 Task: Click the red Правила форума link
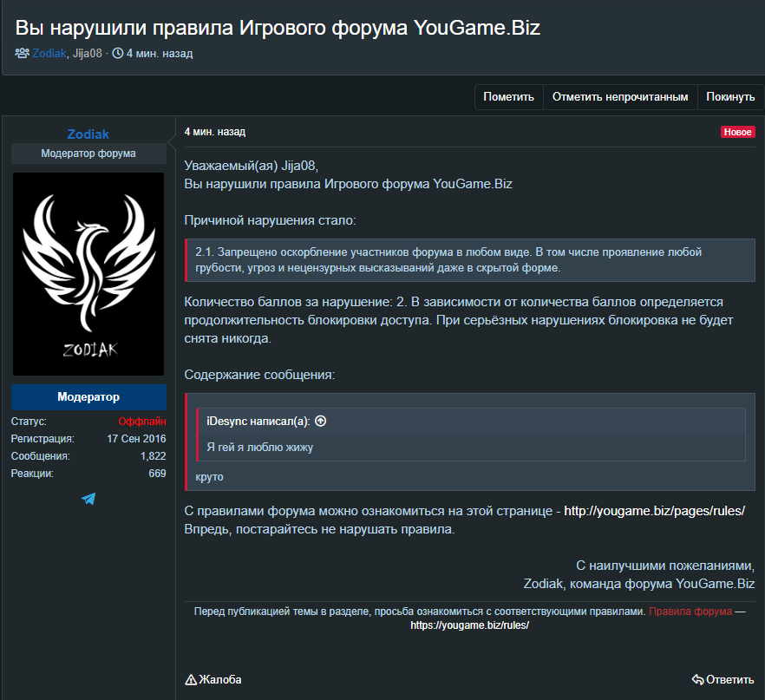point(688,611)
